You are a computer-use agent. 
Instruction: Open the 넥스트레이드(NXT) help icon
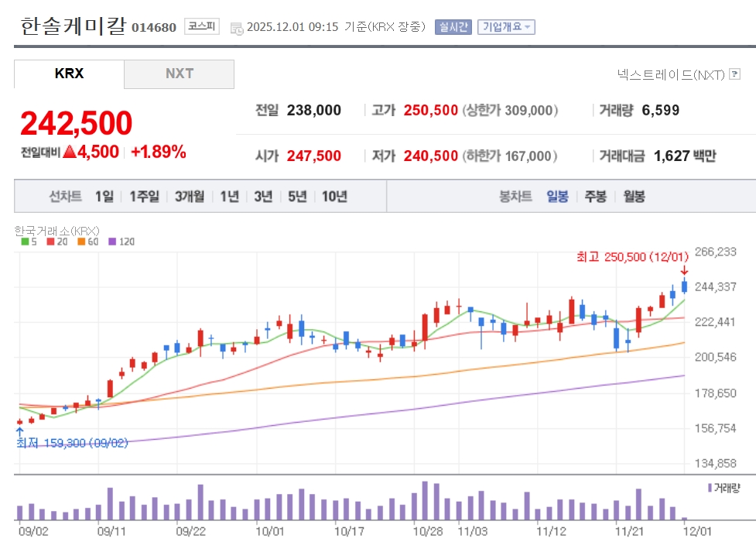734,74
